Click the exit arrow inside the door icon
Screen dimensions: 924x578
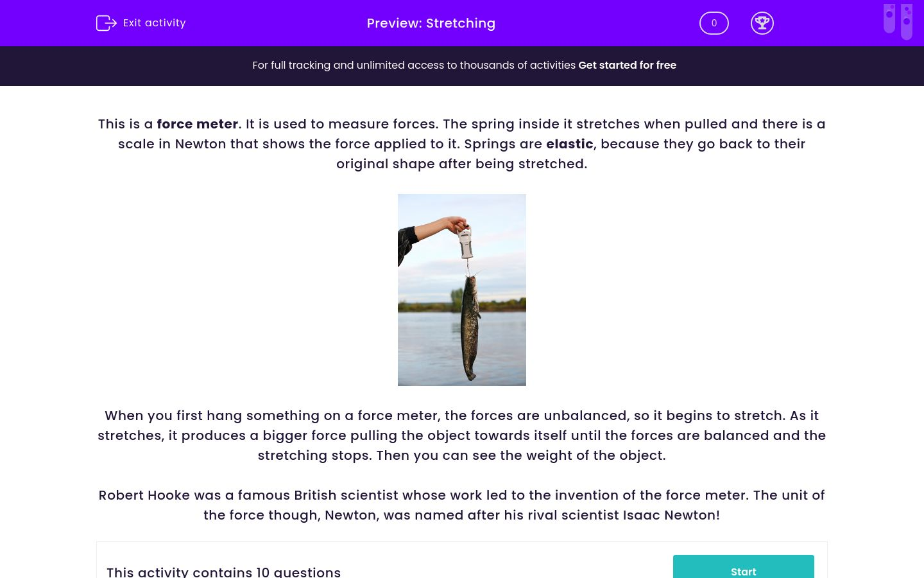pyautogui.click(x=110, y=23)
